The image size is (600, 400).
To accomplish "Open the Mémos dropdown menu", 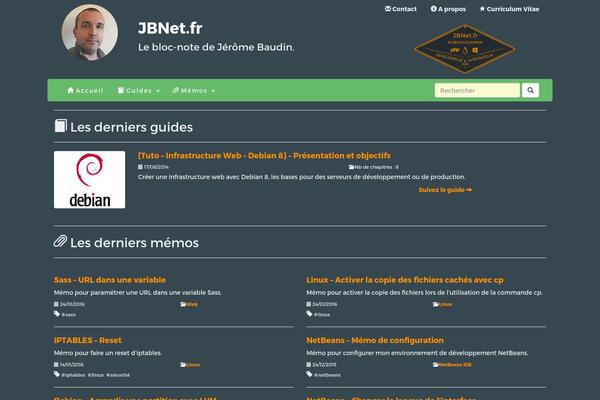I will [194, 90].
